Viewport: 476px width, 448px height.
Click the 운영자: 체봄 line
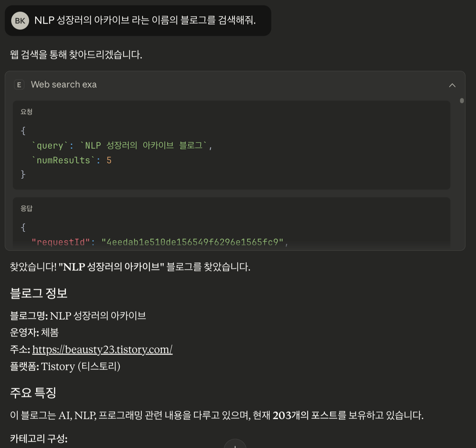[x=34, y=332]
